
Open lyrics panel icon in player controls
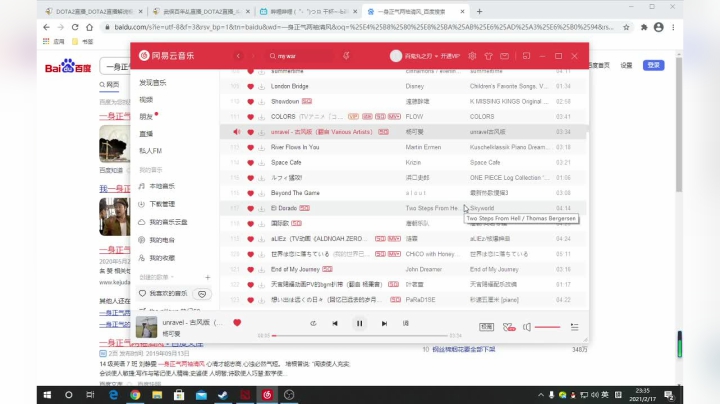(x=405, y=323)
